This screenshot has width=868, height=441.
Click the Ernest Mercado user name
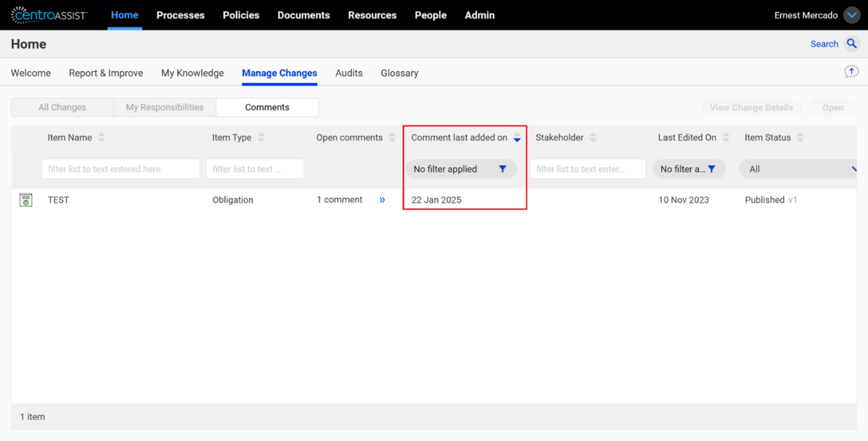tap(806, 15)
